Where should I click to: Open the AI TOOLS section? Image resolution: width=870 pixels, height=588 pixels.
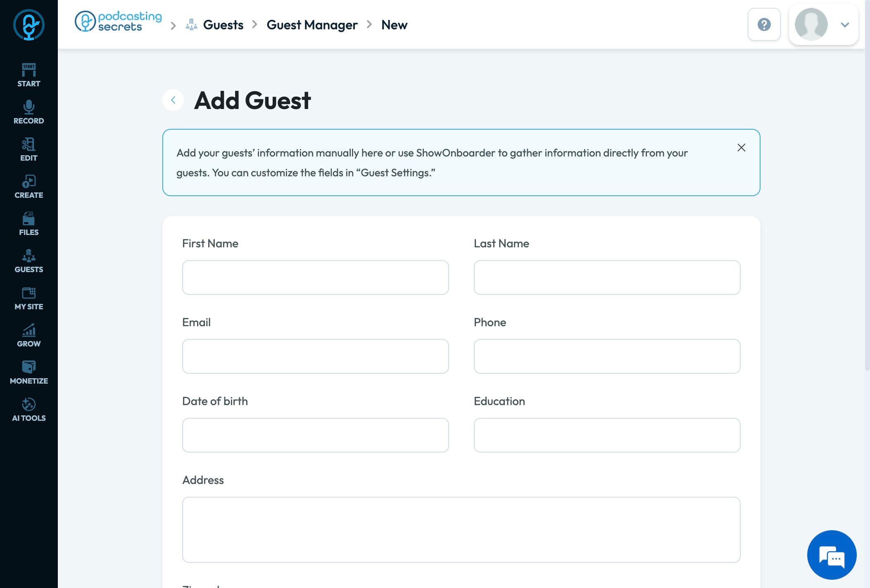tap(29, 410)
